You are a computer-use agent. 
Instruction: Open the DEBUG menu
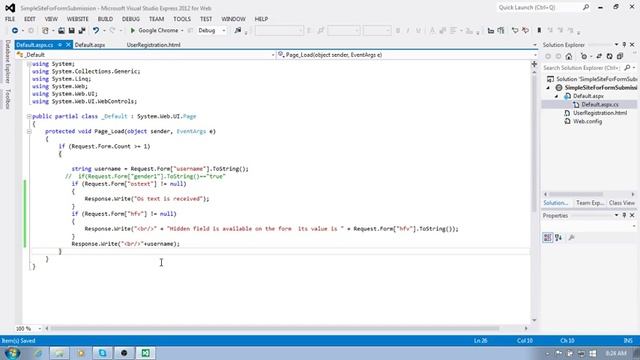131,19
